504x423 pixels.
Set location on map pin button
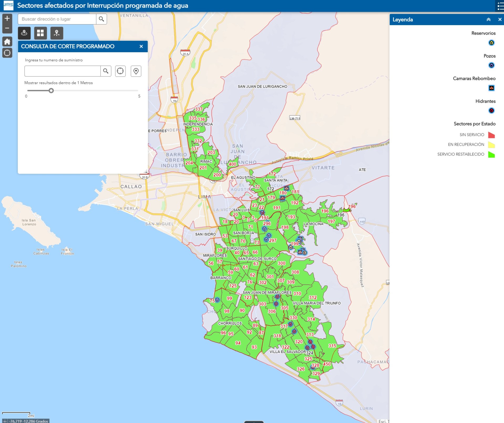click(x=136, y=71)
